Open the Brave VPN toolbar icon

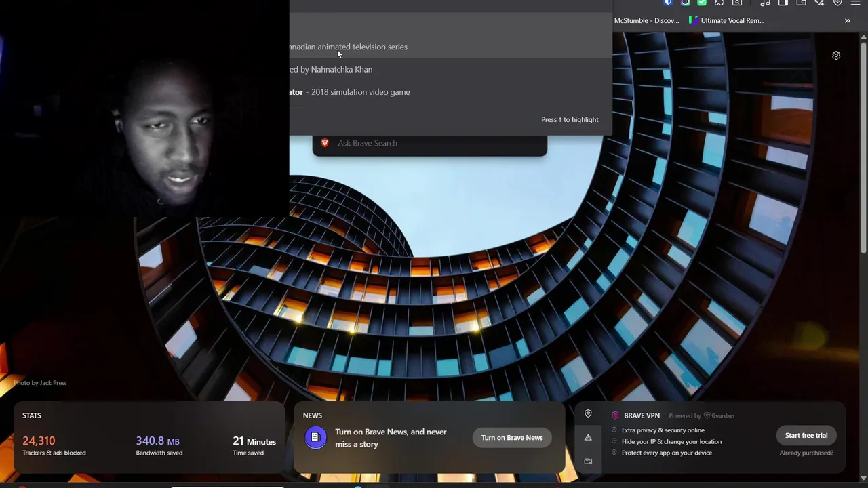[837, 3]
